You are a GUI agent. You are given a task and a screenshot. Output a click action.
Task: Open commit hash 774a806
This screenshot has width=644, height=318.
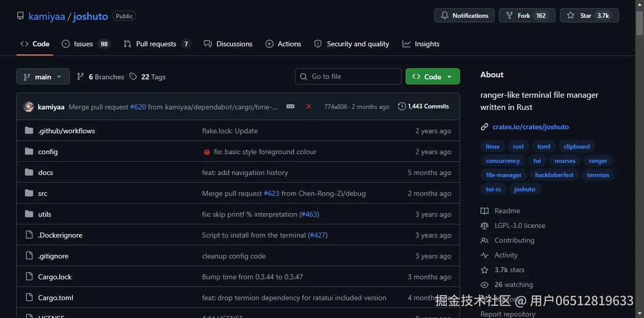336,107
